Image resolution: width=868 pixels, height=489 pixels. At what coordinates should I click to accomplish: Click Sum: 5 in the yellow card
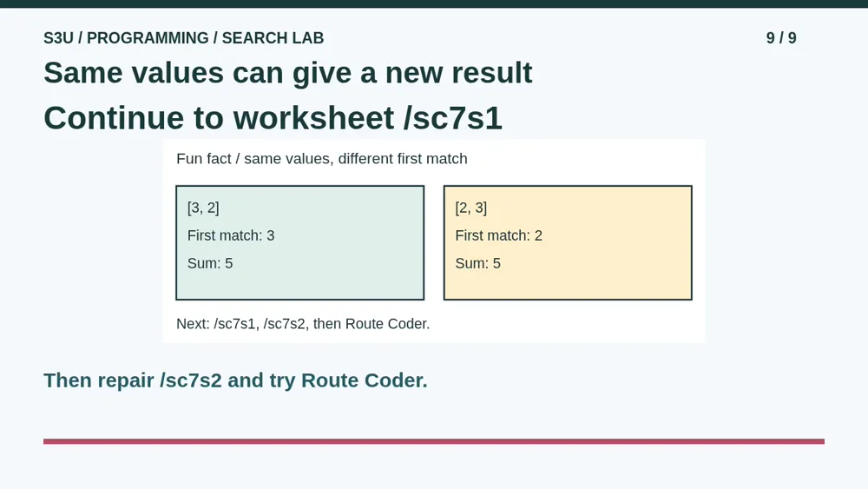click(477, 263)
